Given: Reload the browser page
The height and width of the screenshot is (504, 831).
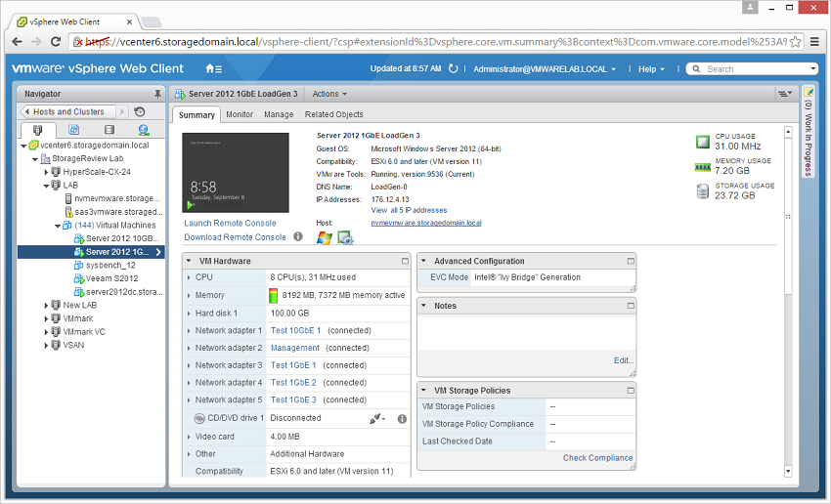Looking at the screenshot, I should (x=55, y=41).
